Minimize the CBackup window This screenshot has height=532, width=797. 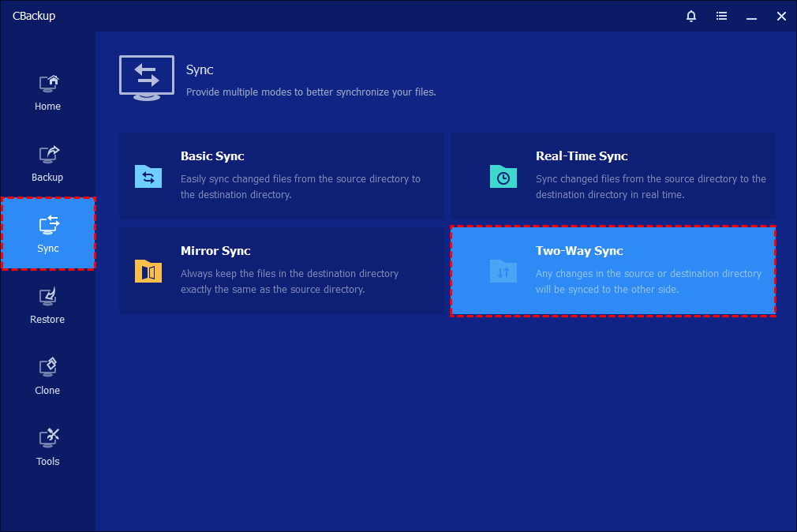tap(751, 16)
